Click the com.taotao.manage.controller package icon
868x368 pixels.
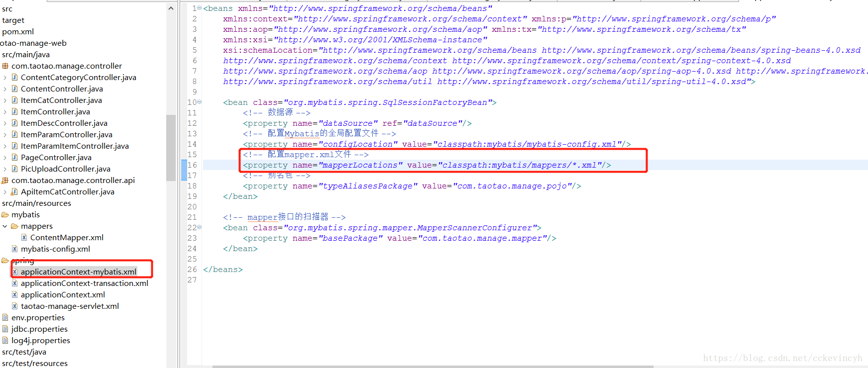pyautogui.click(x=5, y=66)
